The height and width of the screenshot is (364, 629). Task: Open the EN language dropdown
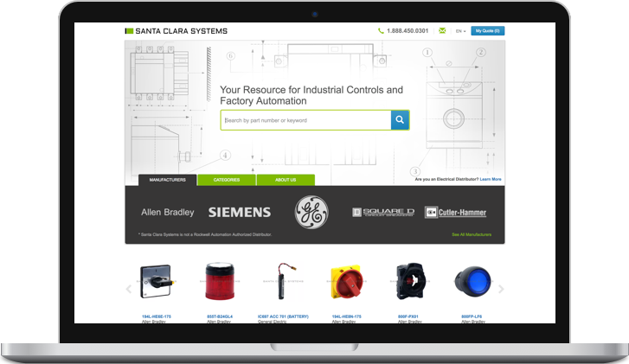click(460, 31)
